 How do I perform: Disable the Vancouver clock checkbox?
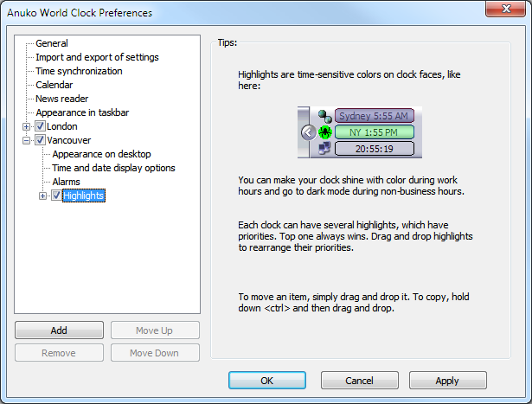(x=40, y=140)
